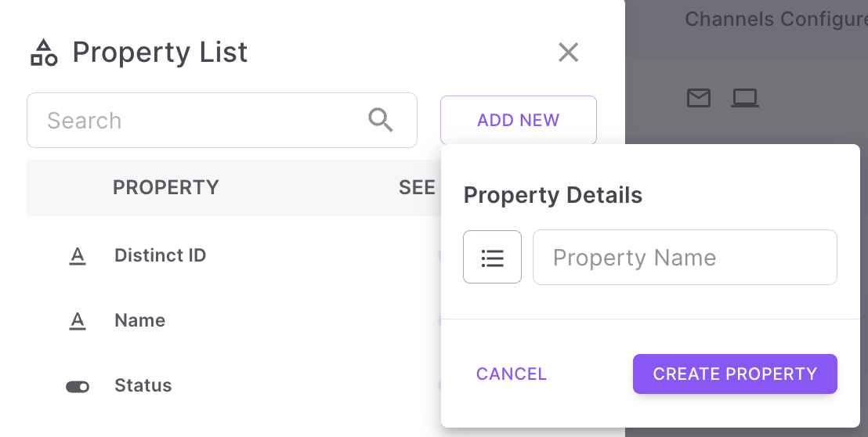The width and height of the screenshot is (868, 437).
Task: Select the Distinct ID property row
Action: point(160,255)
